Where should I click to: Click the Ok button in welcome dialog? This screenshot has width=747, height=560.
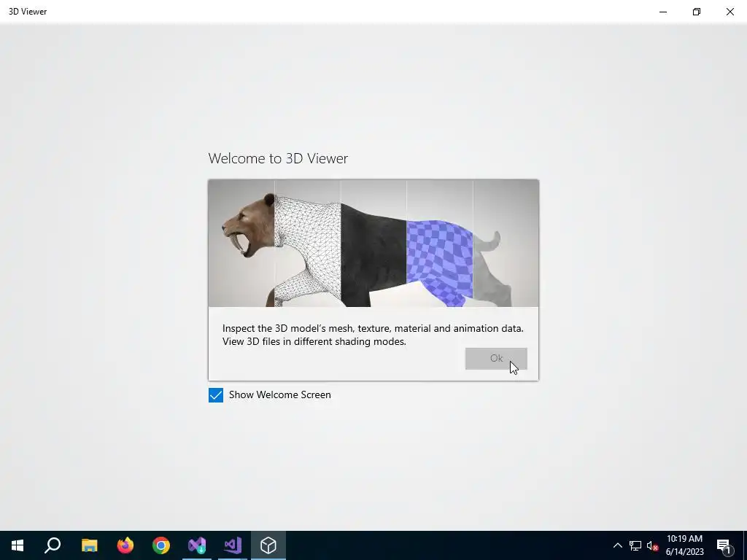(496, 359)
